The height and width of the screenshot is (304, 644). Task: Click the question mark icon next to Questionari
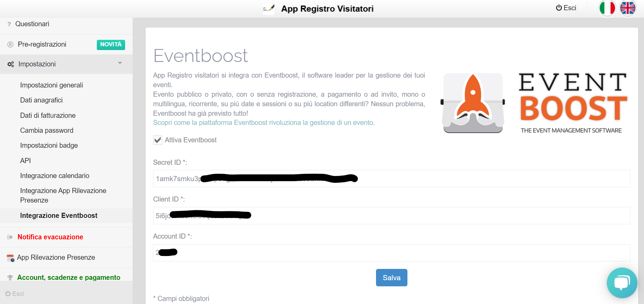click(9, 24)
